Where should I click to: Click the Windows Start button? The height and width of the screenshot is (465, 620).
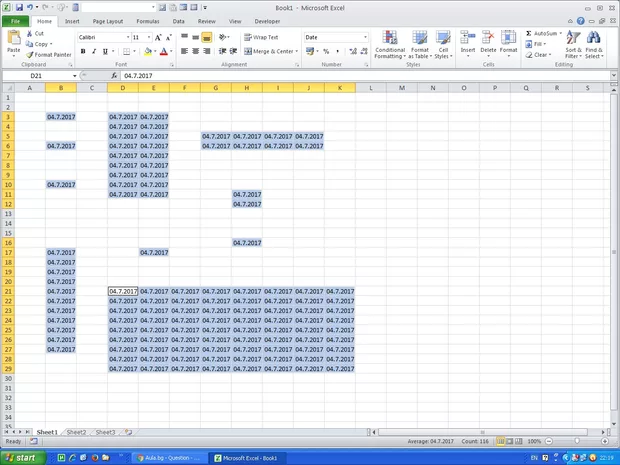(21, 457)
